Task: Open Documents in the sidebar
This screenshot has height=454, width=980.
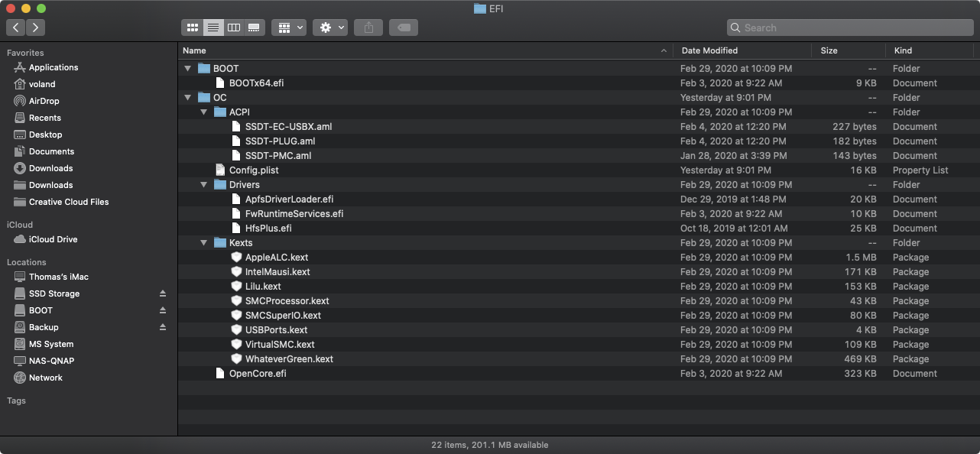Action: (x=51, y=151)
